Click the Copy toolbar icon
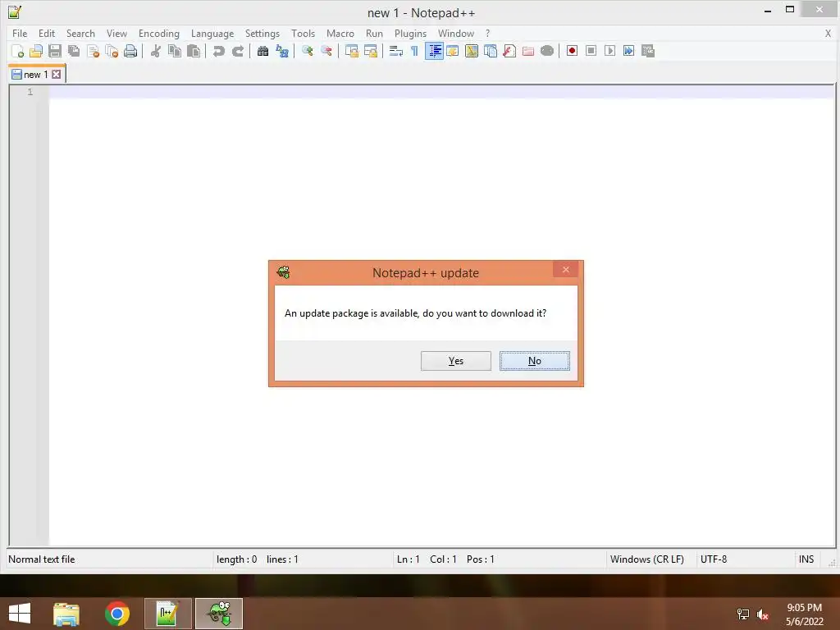The height and width of the screenshot is (630, 840). 175,51
